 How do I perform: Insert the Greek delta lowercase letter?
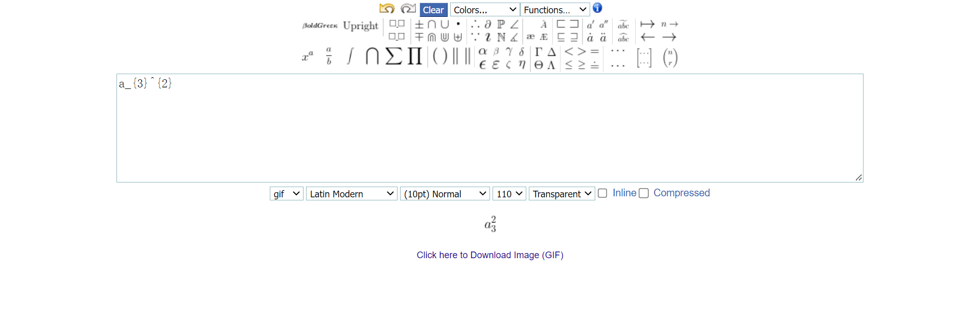point(522,51)
